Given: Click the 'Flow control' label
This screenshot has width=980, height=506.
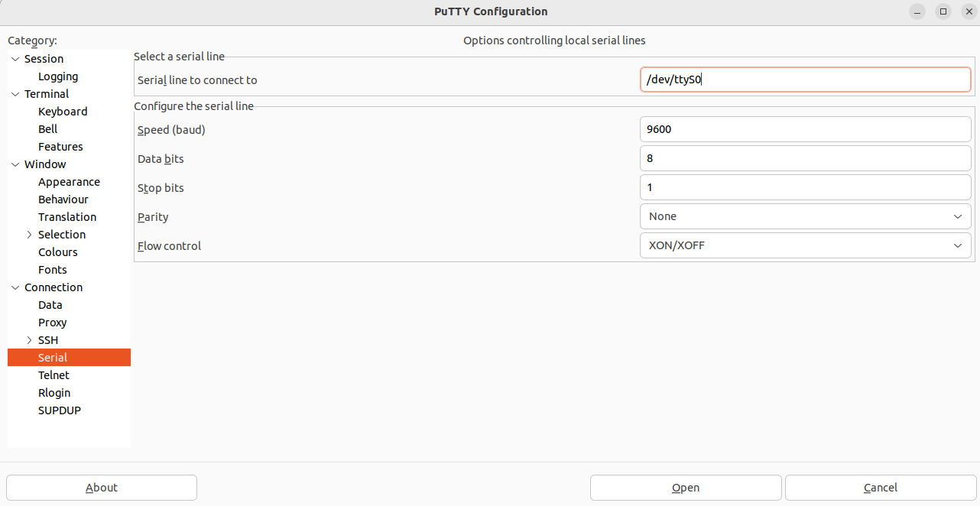Looking at the screenshot, I should coord(170,246).
